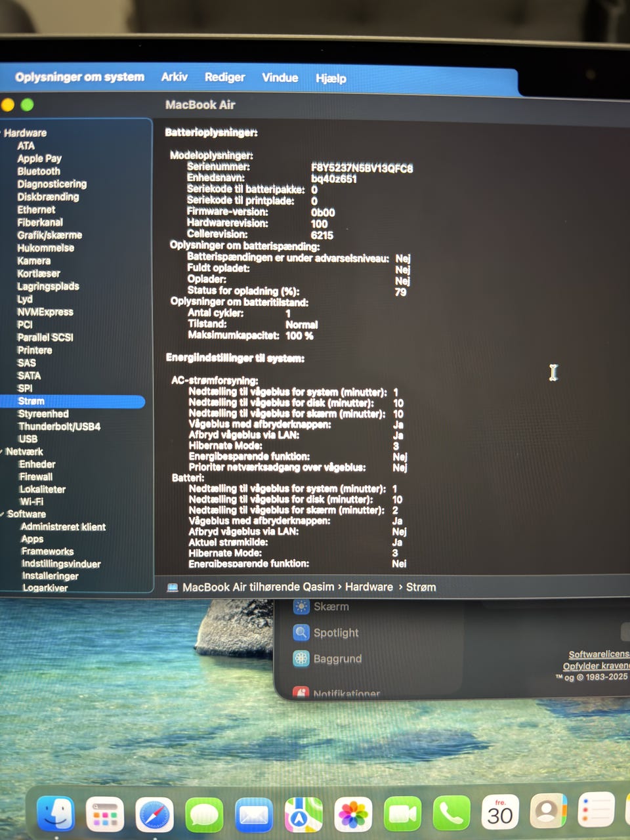The image size is (630, 840).
Task: Select Baggrund in the System Settings sidebar
Action: (x=337, y=658)
